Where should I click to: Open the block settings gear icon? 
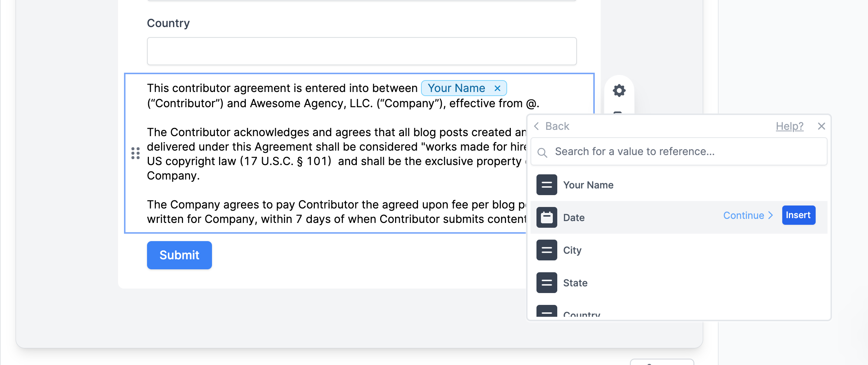pos(619,90)
